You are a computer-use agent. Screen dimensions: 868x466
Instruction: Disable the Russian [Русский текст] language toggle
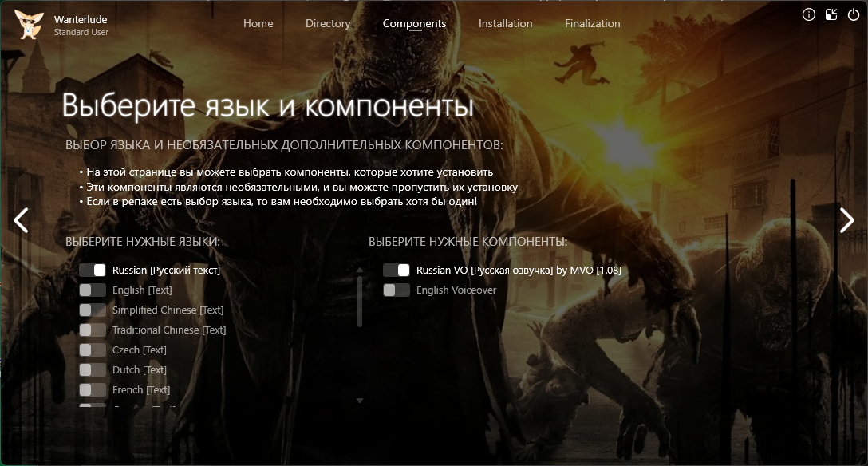click(x=93, y=270)
